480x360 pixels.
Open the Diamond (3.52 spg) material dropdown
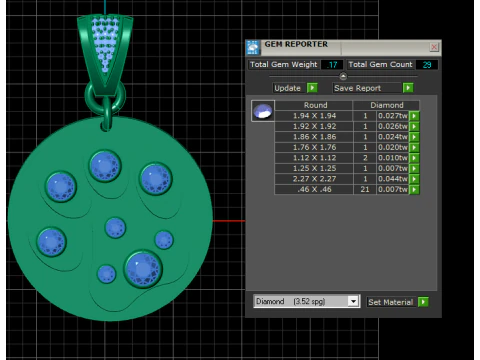[x=353, y=301]
